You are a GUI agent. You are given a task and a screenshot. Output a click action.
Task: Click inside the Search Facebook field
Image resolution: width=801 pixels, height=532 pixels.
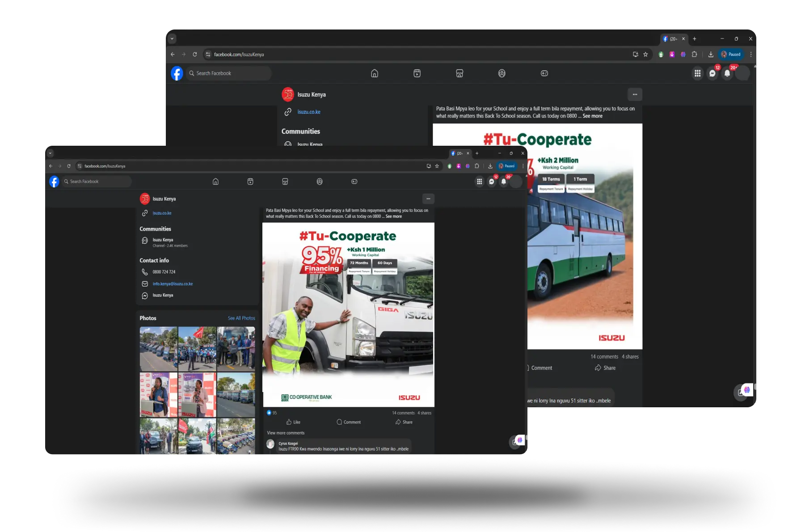[96, 182]
